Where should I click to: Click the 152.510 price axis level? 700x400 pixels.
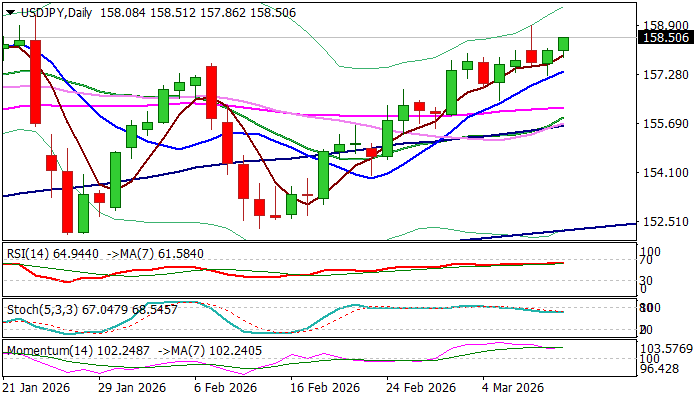point(665,222)
